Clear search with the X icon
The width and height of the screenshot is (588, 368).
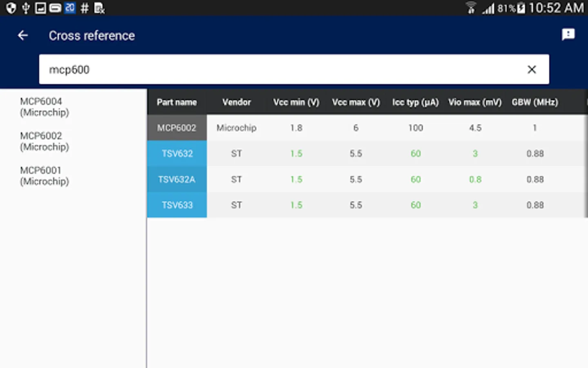point(531,70)
